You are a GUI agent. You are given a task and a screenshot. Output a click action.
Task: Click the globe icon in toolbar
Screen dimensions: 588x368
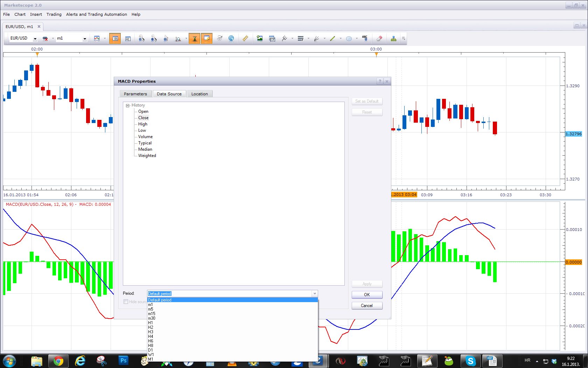(x=231, y=39)
